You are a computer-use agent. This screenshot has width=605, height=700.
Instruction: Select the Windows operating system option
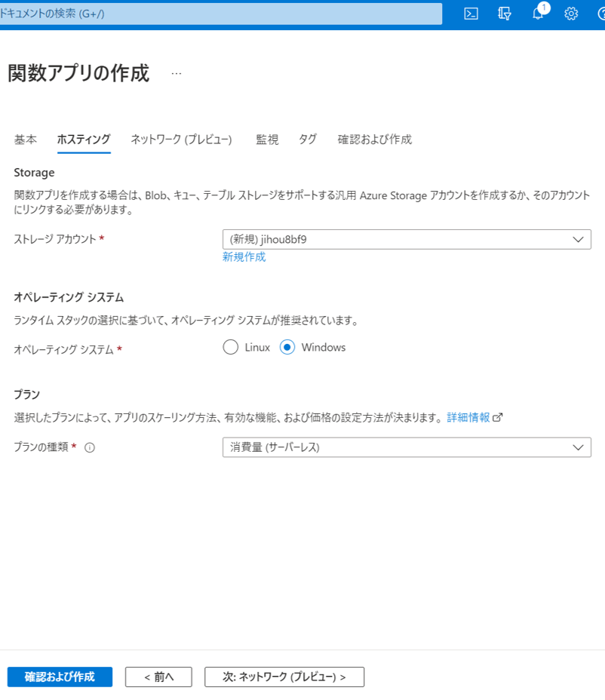click(287, 348)
